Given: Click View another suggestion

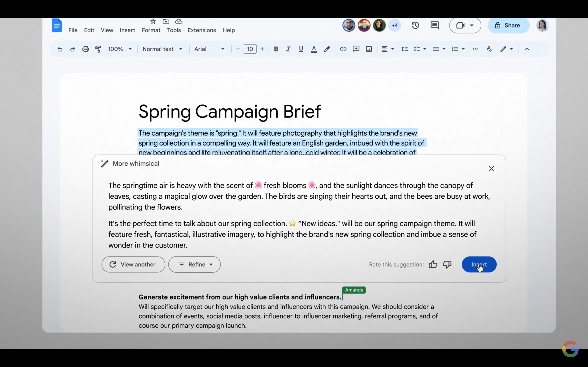Looking at the screenshot, I should pyautogui.click(x=133, y=264).
